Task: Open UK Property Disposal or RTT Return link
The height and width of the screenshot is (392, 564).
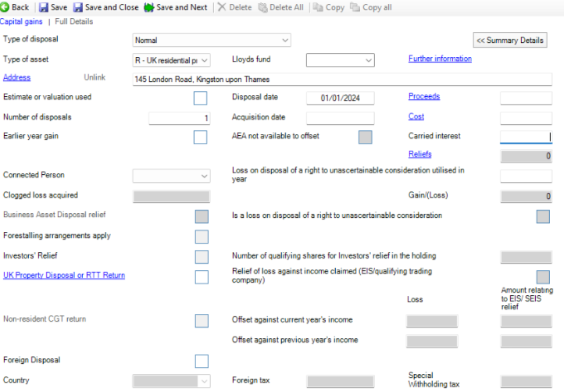Action: (x=64, y=275)
